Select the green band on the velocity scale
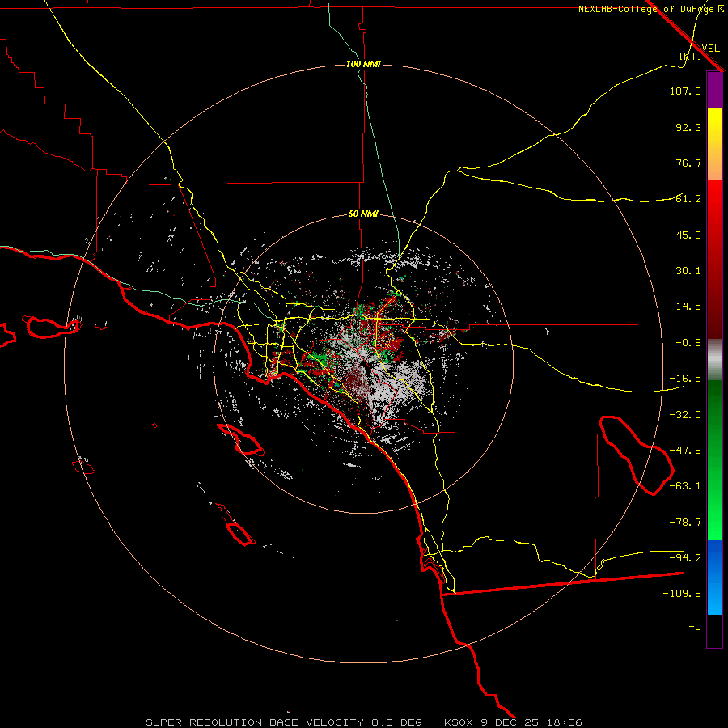Viewport: 728px width, 728px height. 714,459
